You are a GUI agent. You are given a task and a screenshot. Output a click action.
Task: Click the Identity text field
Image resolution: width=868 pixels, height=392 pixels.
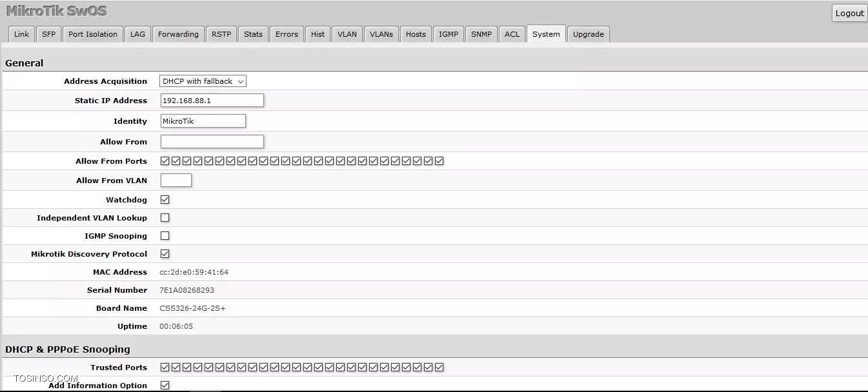tap(203, 121)
